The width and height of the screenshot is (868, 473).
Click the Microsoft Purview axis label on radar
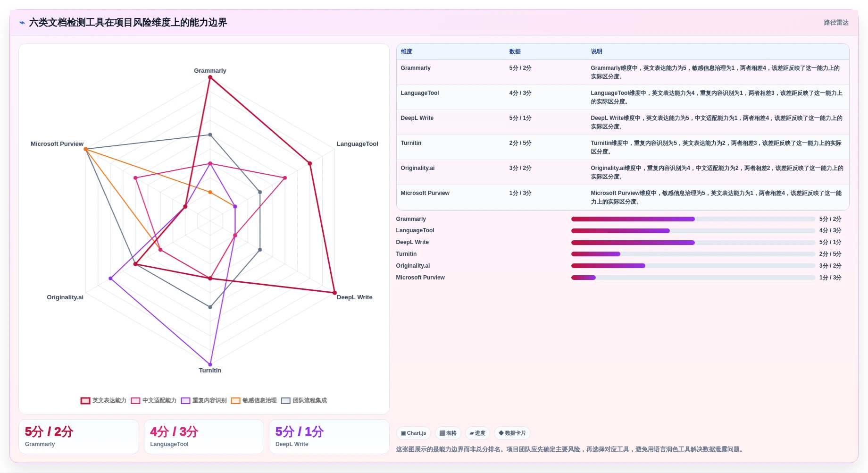[x=57, y=144]
